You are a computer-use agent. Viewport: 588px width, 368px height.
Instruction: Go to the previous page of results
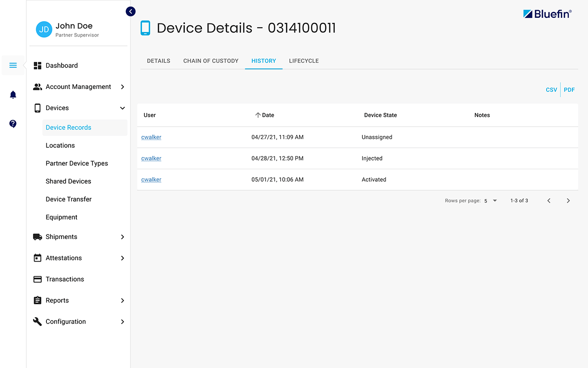pyautogui.click(x=549, y=201)
